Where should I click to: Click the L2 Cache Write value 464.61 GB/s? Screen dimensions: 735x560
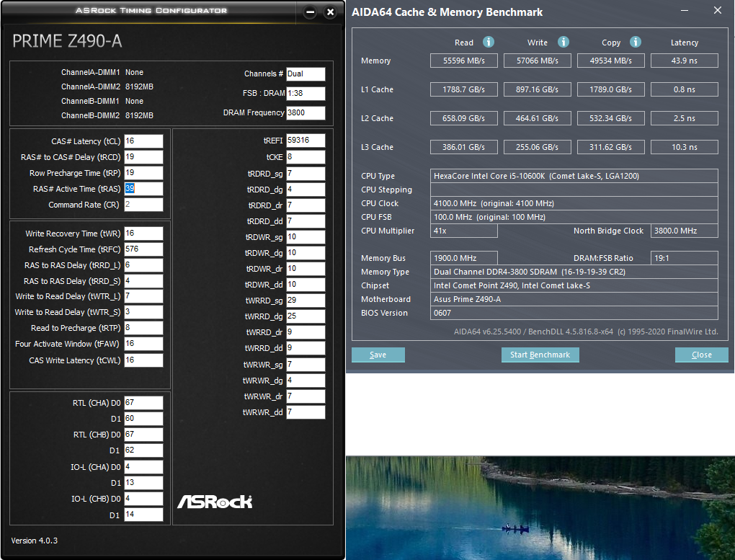pos(537,118)
